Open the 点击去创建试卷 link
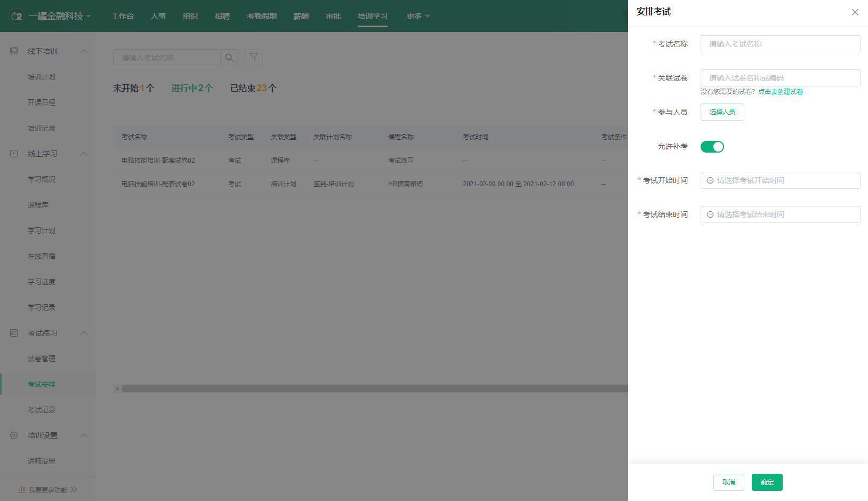 coord(781,92)
